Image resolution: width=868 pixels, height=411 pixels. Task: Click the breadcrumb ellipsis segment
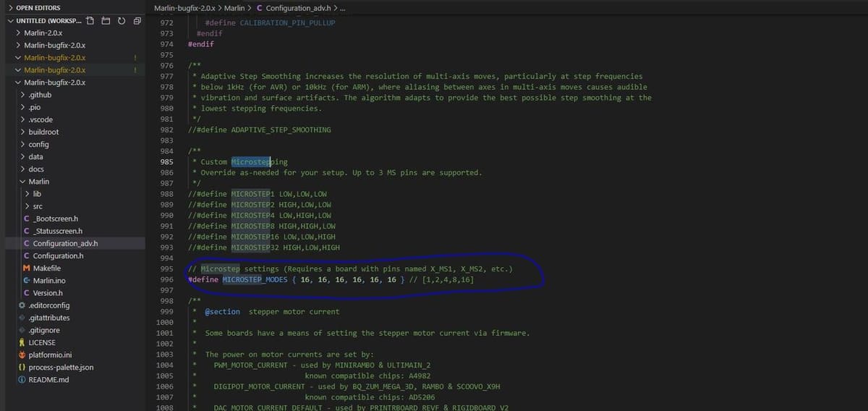tap(342, 8)
